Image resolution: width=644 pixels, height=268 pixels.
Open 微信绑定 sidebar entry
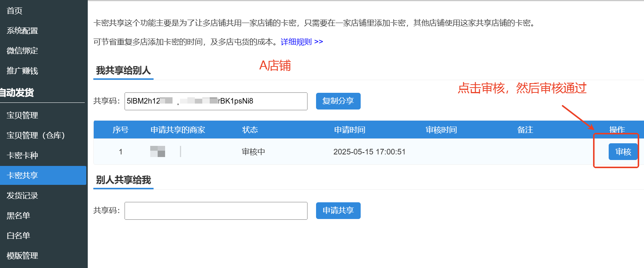(x=22, y=51)
